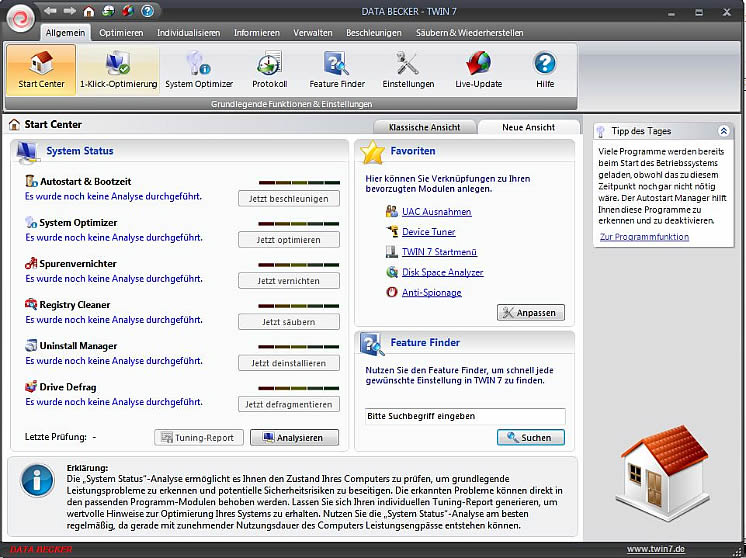Image resolution: width=746 pixels, height=558 pixels.
Task: Click the Tuning-Report button
Action: [x=199, y=438]
